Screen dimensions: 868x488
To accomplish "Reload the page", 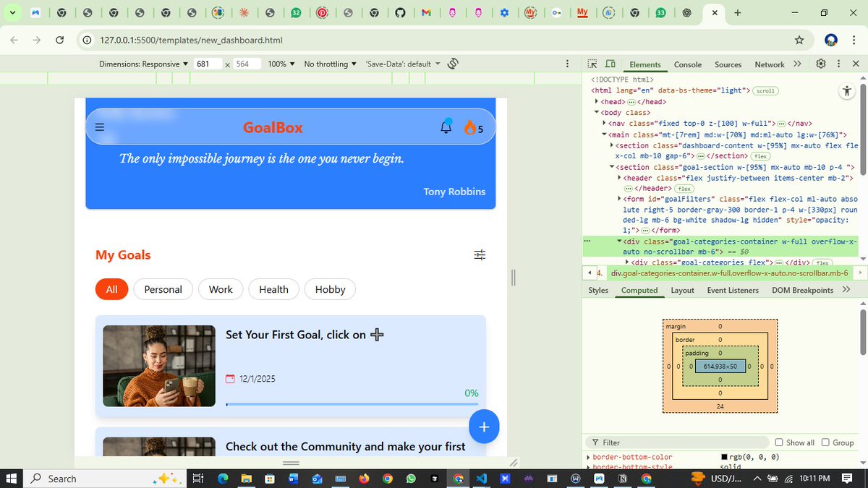I will tap(60, 40).
